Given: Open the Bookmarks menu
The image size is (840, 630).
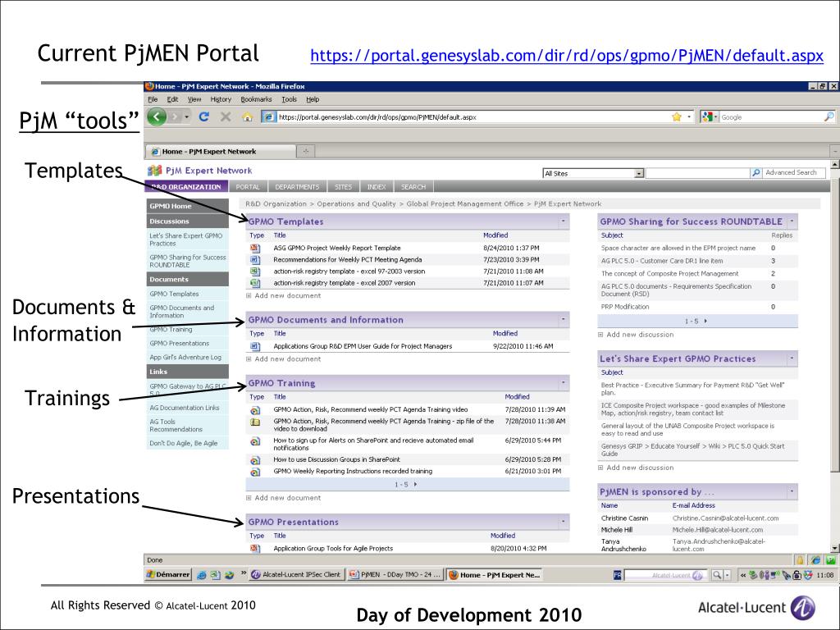Looking at the screenshot, I should (x=256, y=99).
